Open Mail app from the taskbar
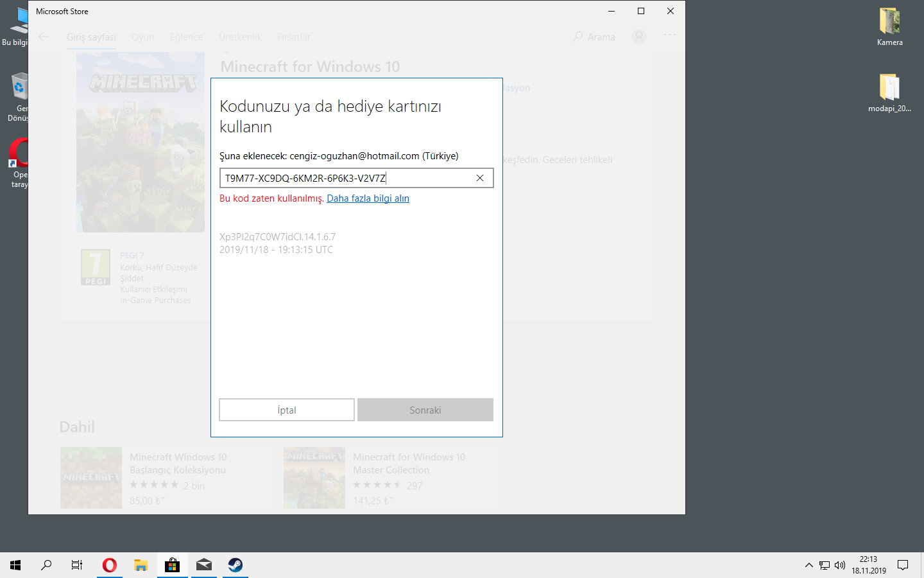Screen dimensions: 924x578 [204, 565]
